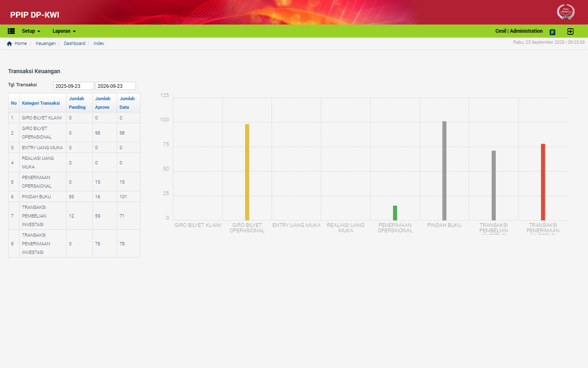Click the pending value 85 for Pindah Buku
This screenshot has height=368, width=588.
[x=71, y=197]
